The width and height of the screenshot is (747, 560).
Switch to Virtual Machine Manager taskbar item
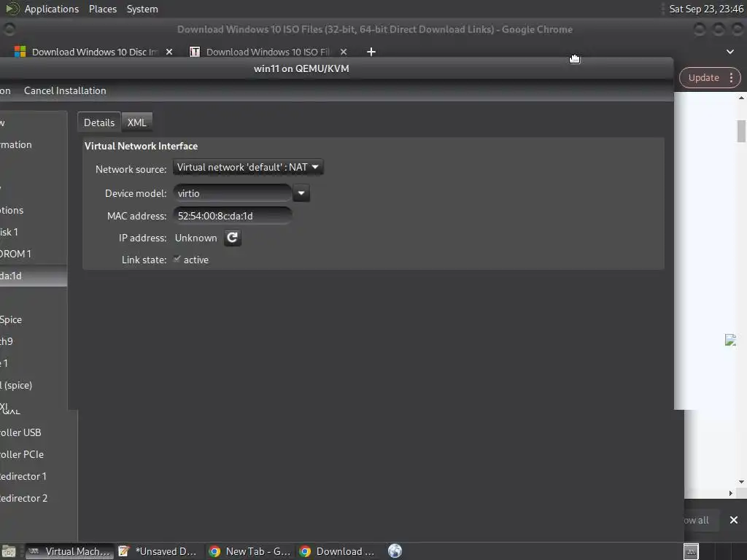[x=69, y=551]
